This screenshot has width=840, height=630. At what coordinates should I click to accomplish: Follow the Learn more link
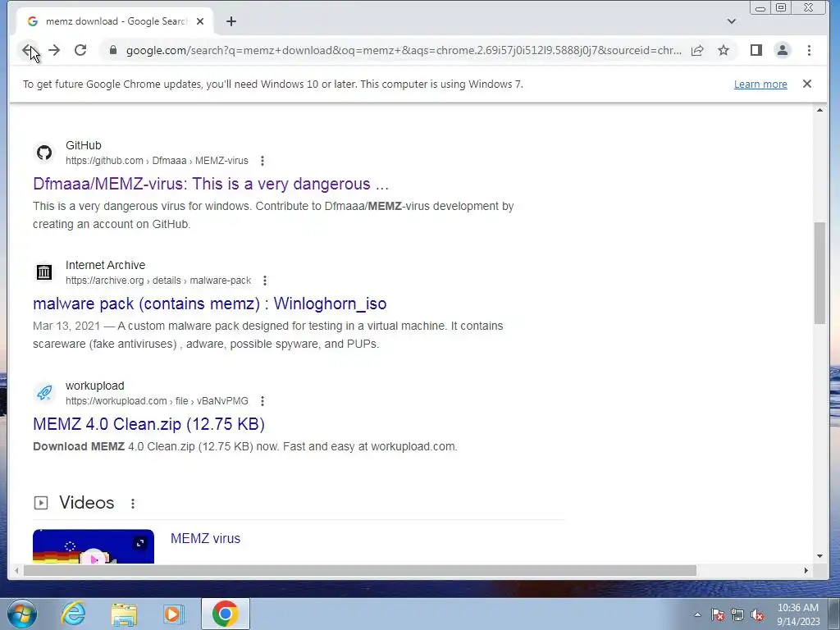760,84
